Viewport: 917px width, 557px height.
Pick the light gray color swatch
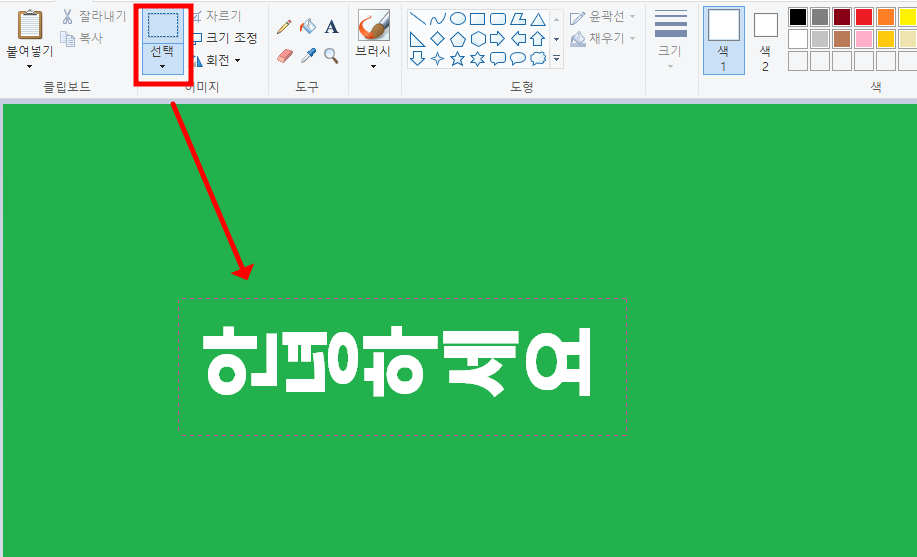820,39
